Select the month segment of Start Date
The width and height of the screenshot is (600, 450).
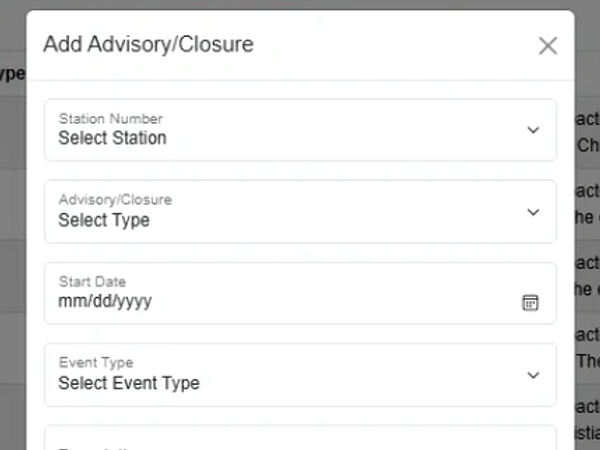tap(71, 301)
